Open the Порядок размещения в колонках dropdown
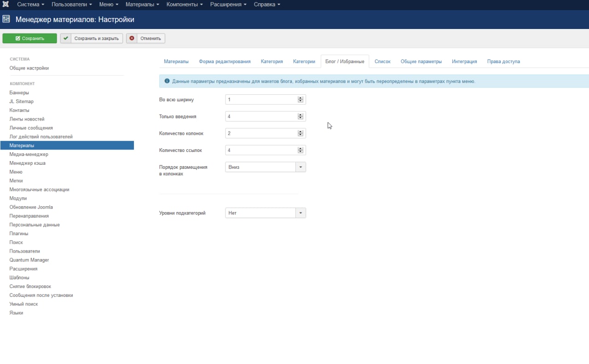 (x=266, y=167)
